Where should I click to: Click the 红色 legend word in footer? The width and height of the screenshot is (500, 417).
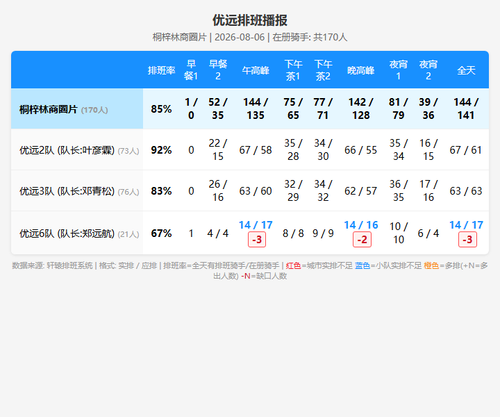point(293,266)
